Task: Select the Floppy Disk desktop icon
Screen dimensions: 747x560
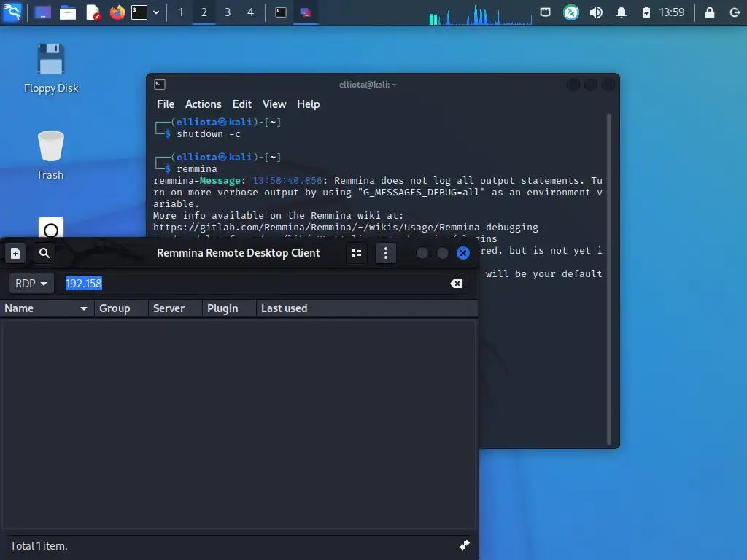Action: [51, 68]
